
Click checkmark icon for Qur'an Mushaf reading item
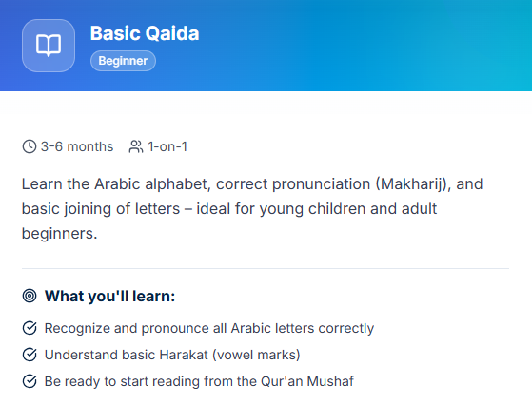[x=30, y=381]
